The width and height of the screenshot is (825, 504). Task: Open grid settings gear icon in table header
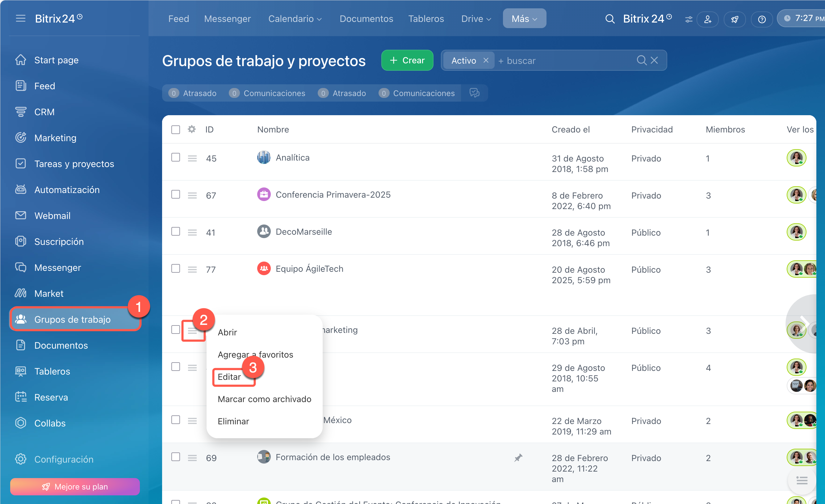(x=191, y=129)
